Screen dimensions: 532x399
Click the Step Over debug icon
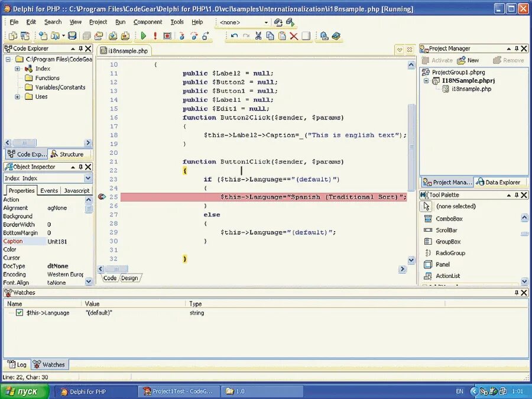[x=194, y=35]
